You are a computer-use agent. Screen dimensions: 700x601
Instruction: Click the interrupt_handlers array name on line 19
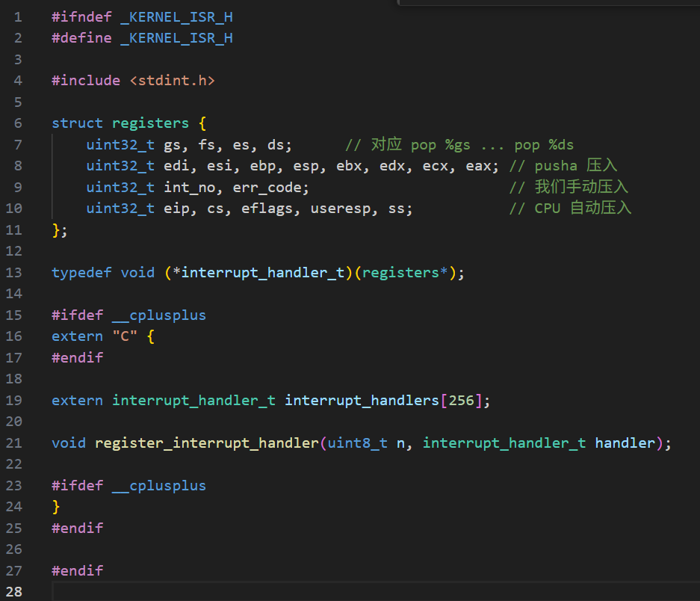(x=362, y=401)
